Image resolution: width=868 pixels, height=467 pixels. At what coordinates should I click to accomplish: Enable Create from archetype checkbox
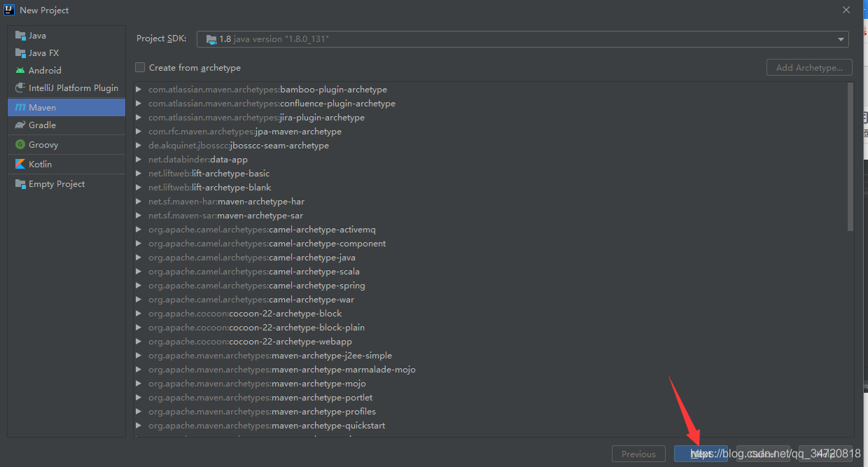click(140, 67)
